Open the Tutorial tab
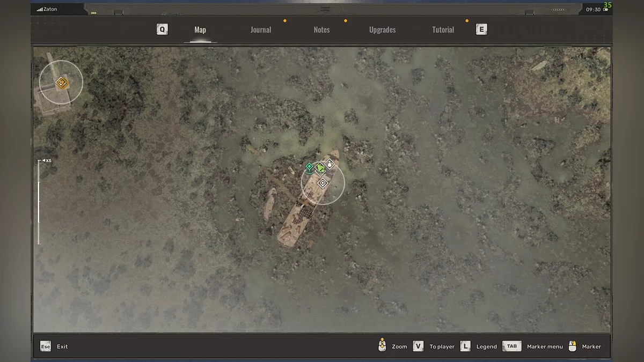Image resolution: width=644 pixels, height=362 pixels. click(x=443, y=30)
